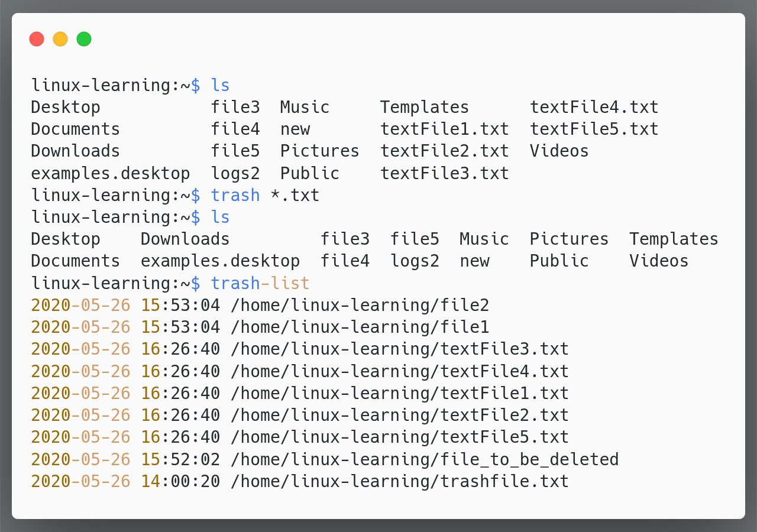Click the red close window button
This screenshot has width=757, height=532.
coord(37,38)
